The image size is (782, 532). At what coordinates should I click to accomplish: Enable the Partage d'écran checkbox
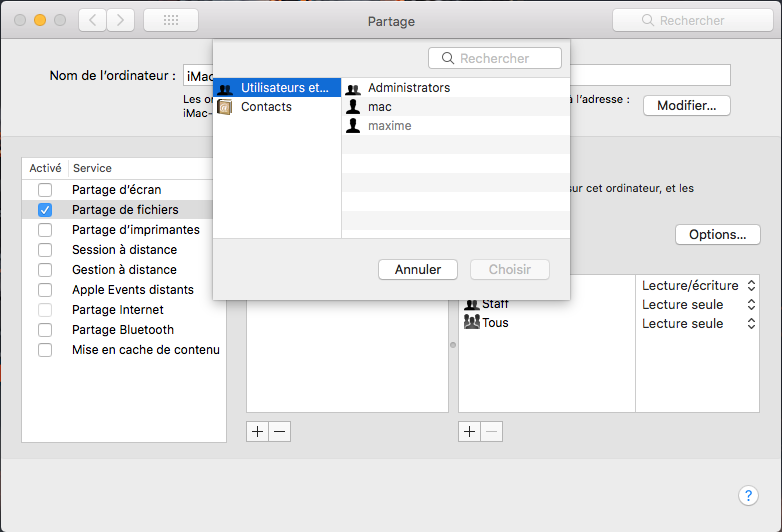point(45,190)
